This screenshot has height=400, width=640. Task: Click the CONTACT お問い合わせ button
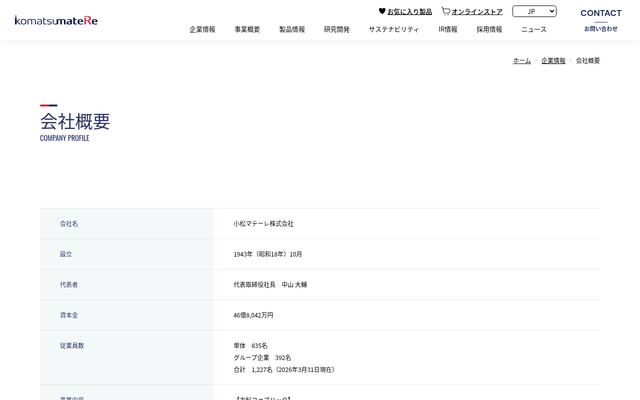[x=601, y=20]
